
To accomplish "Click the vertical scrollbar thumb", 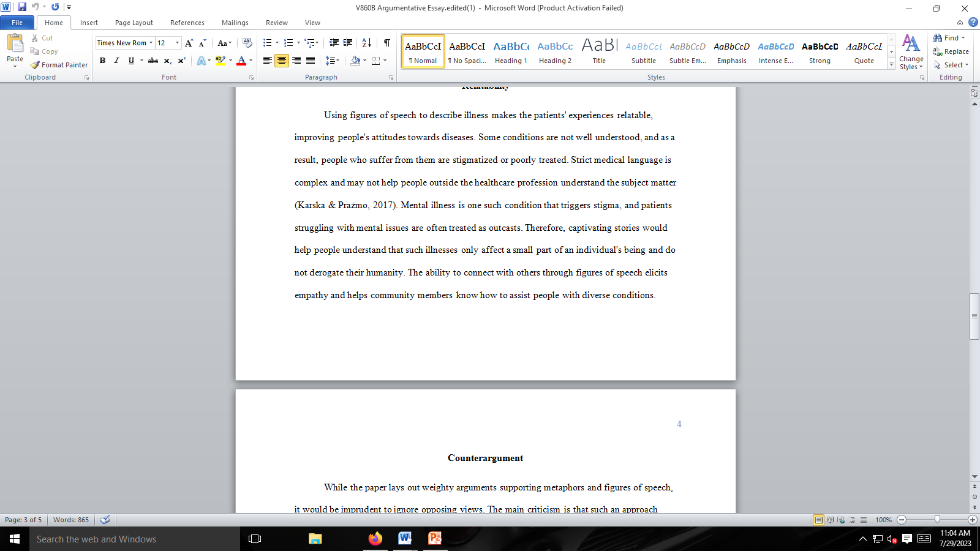I will pyautogui.click(x=974, y=317).
